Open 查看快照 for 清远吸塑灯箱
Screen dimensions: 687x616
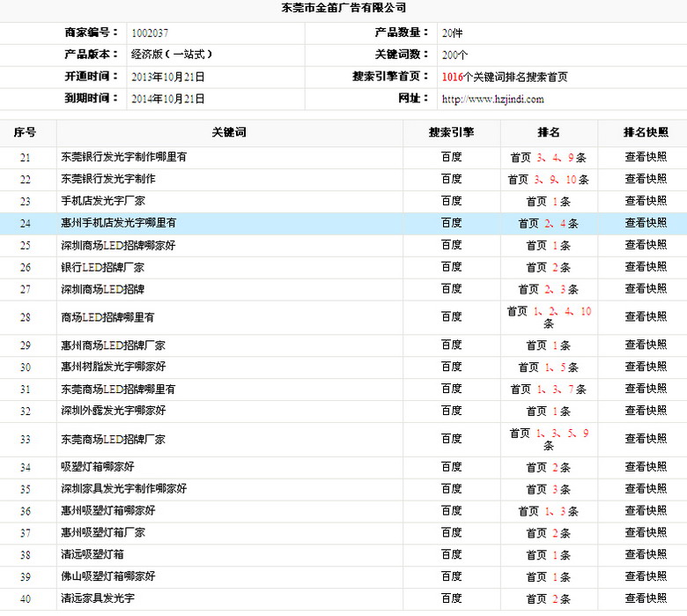[646, 554]
